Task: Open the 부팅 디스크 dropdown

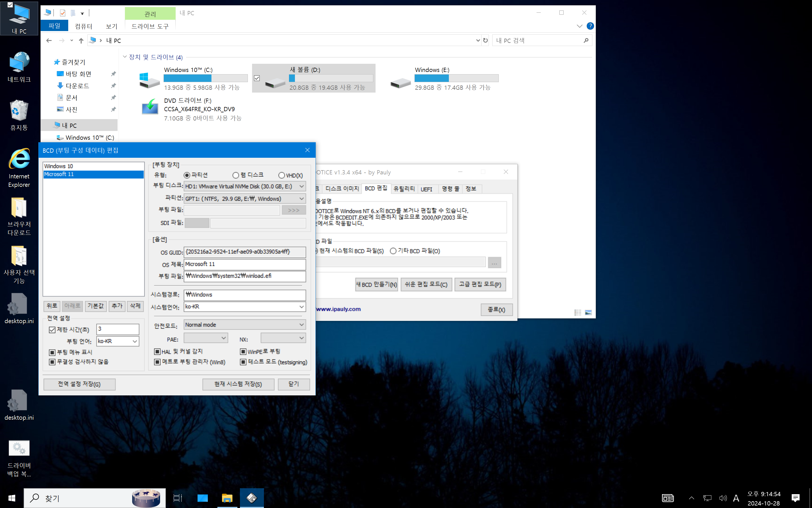Action: coord(245,186)
